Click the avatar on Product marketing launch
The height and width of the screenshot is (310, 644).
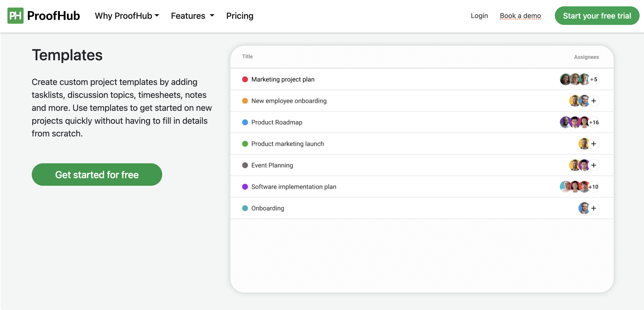(584, 144)
